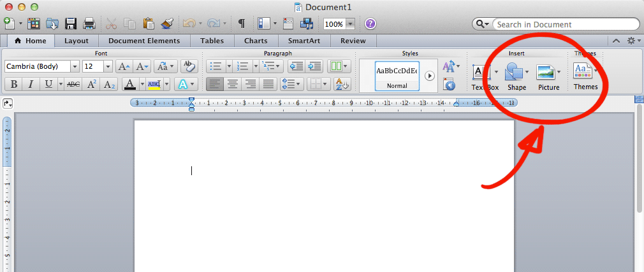This screenshot has width=644, height=272.
Task: Undo the last action
Action: click(x=189, y=24)
